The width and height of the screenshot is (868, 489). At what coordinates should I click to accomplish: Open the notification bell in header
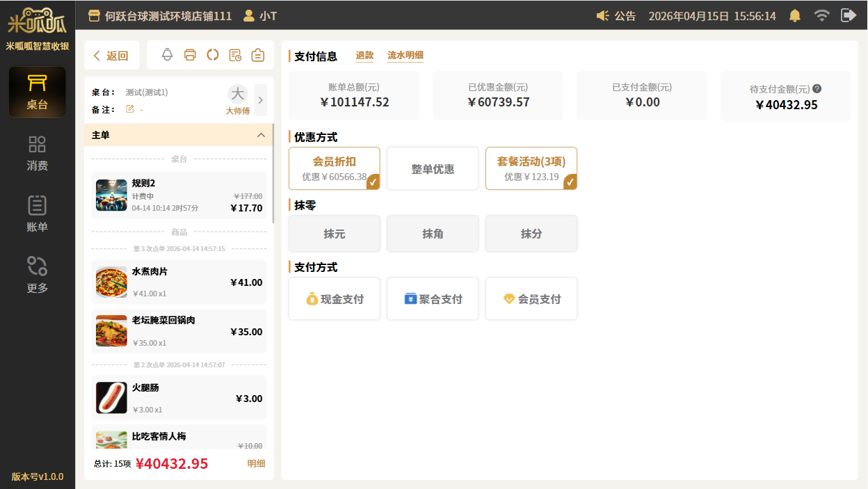[x=794, y=15]
